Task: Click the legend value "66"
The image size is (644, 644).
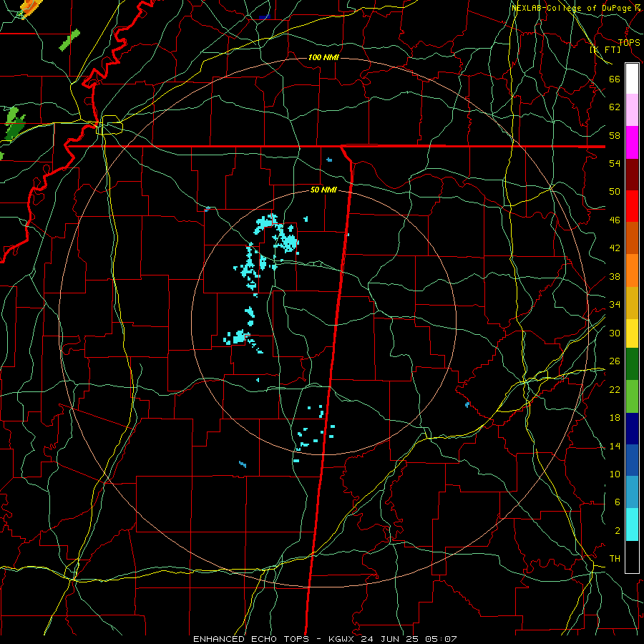Action: point(615,79)
